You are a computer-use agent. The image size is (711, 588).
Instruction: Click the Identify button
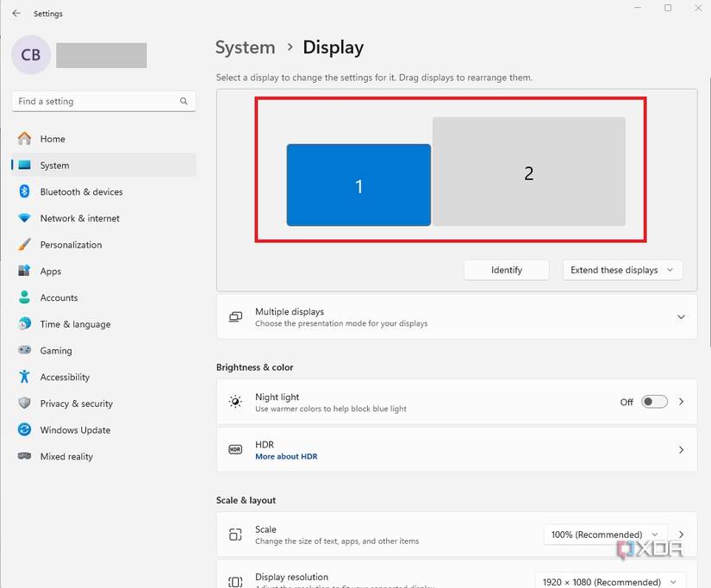click(507, 270)
